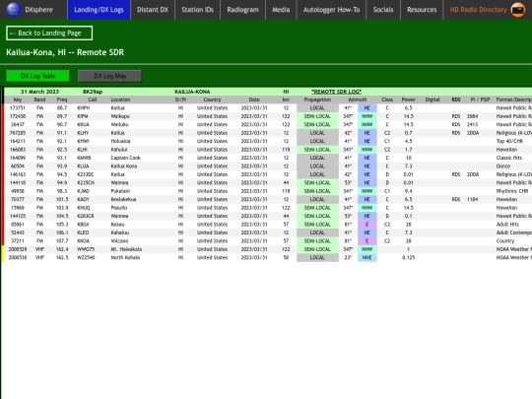Image resolution: width=532 pixels, height=399 pixels.
Task: Click the Power column header
Action: click(409, 100)
